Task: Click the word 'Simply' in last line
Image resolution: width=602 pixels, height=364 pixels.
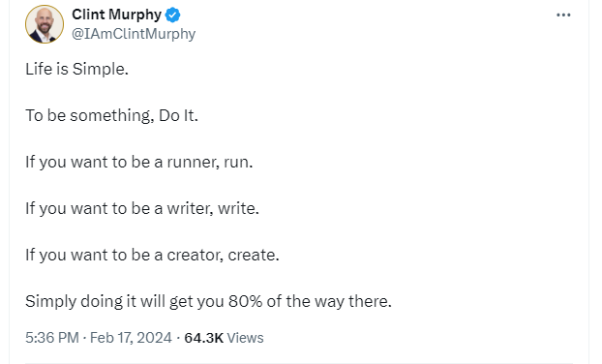Action: coord(51,302)
